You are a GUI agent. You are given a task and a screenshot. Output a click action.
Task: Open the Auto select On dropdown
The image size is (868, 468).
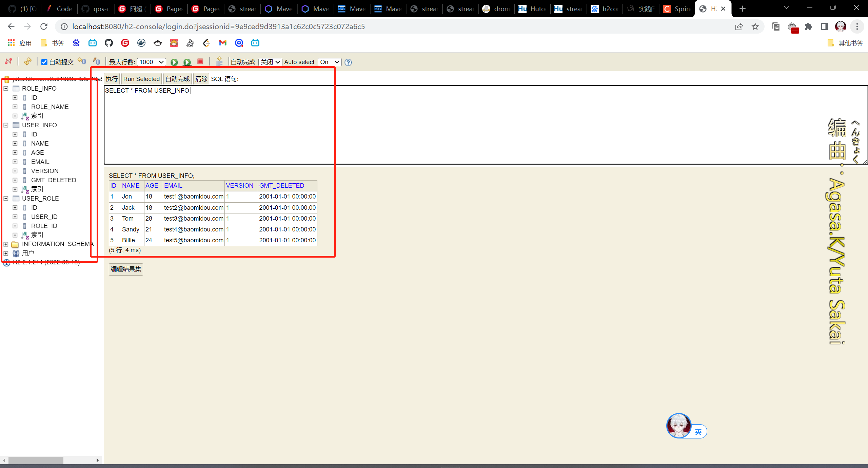330,62
